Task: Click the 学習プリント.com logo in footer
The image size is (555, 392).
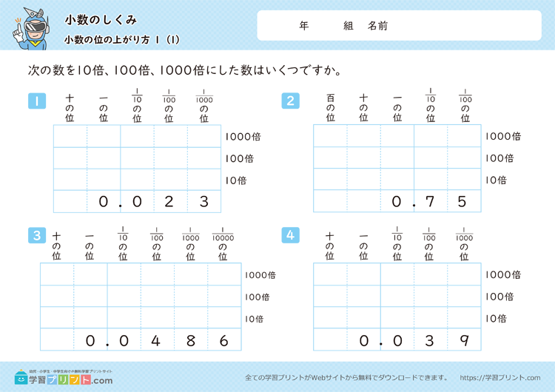Action: (x=64, y=378)
